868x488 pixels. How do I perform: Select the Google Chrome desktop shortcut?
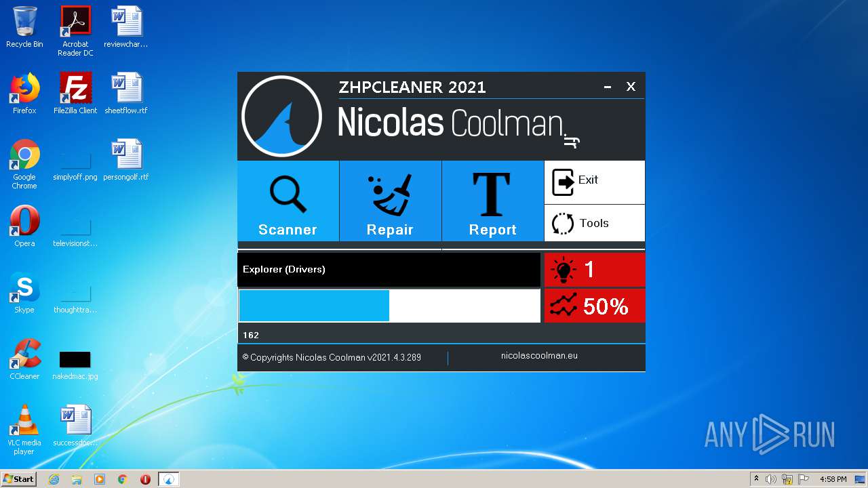[x=24, y=164]
